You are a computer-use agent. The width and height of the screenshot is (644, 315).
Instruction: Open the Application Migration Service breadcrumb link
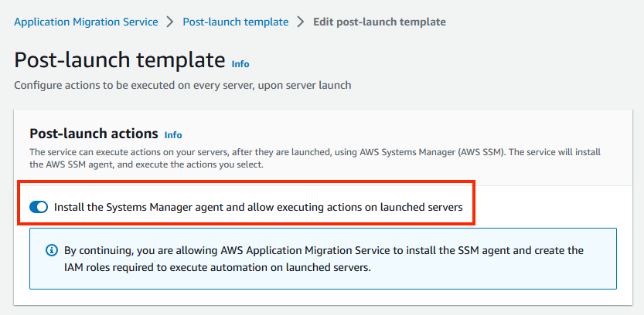[x=86, y=22]
